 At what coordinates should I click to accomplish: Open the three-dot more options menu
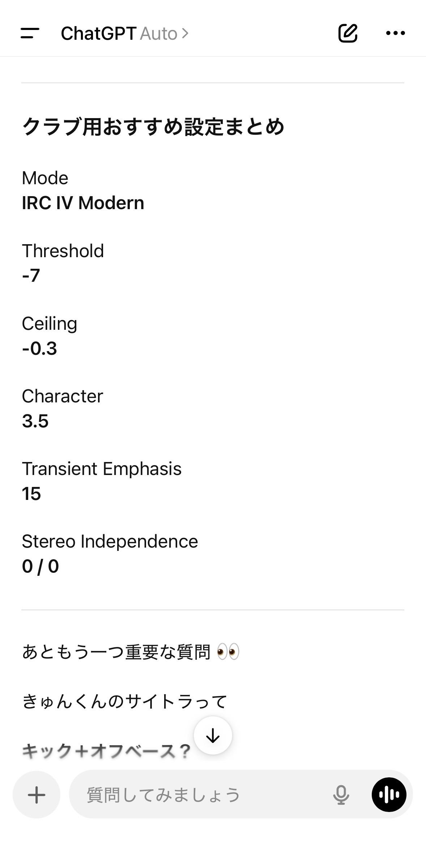tap(395, 33)
